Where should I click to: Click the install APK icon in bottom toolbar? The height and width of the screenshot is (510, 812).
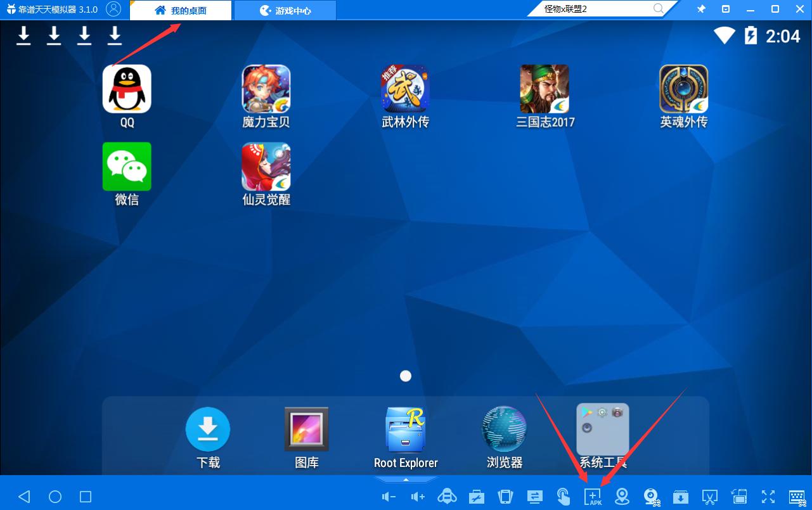[x=593, y=497]
